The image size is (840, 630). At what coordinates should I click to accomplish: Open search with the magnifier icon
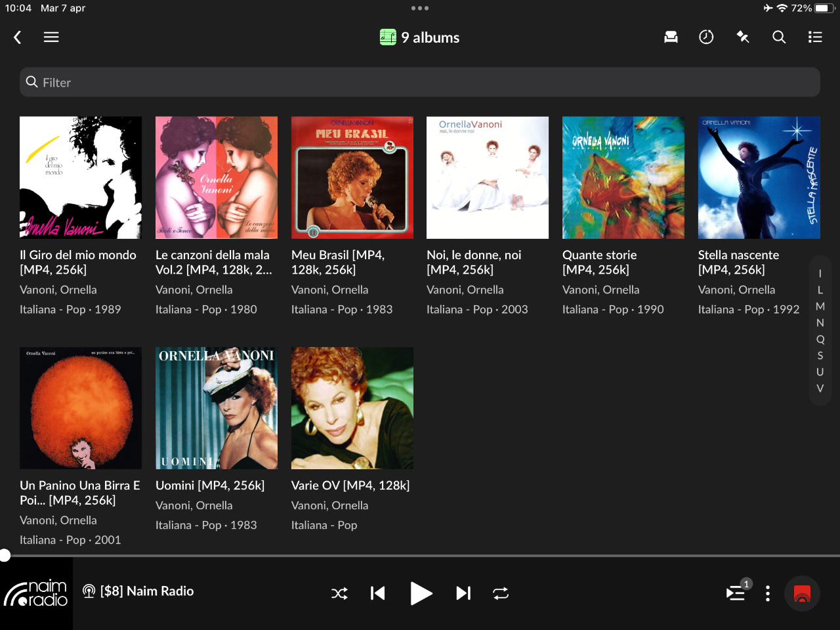(x=779, y=37)
